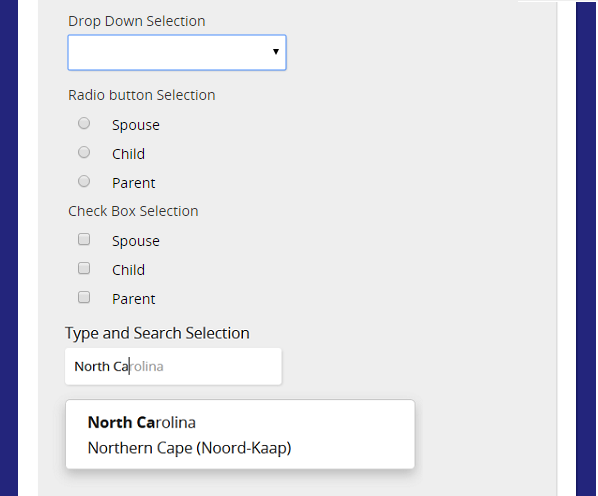This screenshot has height=496, width=598.
Task: Click the Child text under Radio button Selection
Action: click(129, 154)
